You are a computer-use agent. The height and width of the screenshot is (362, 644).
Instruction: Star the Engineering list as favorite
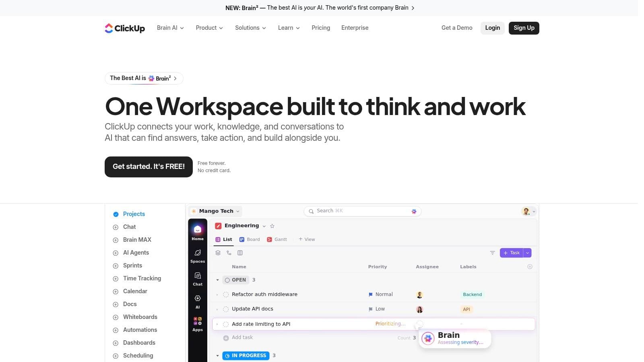coord(272,226)
